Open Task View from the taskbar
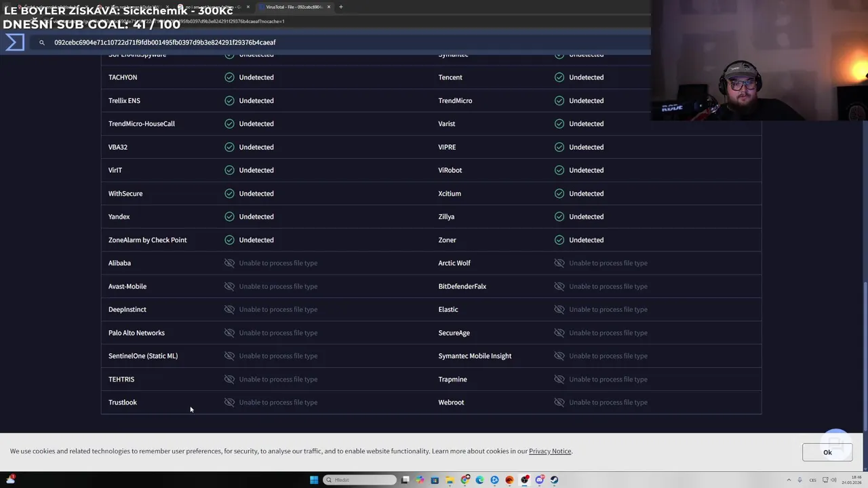 coord(405,480)
